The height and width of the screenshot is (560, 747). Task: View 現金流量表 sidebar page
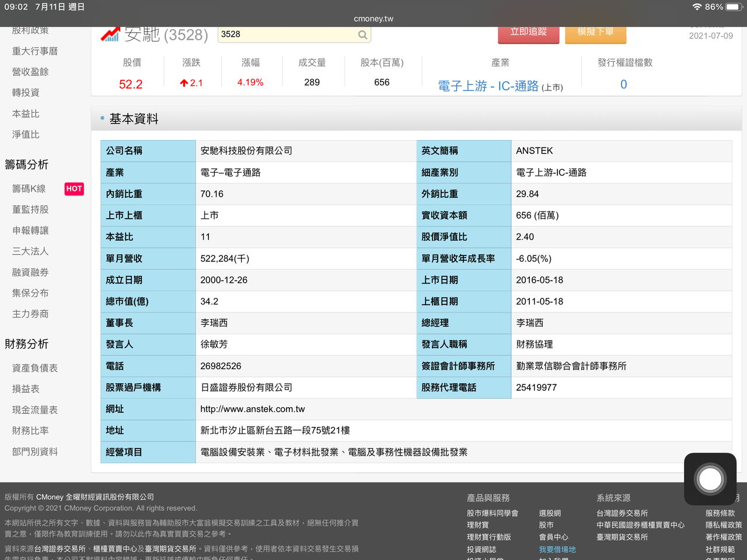35,410
